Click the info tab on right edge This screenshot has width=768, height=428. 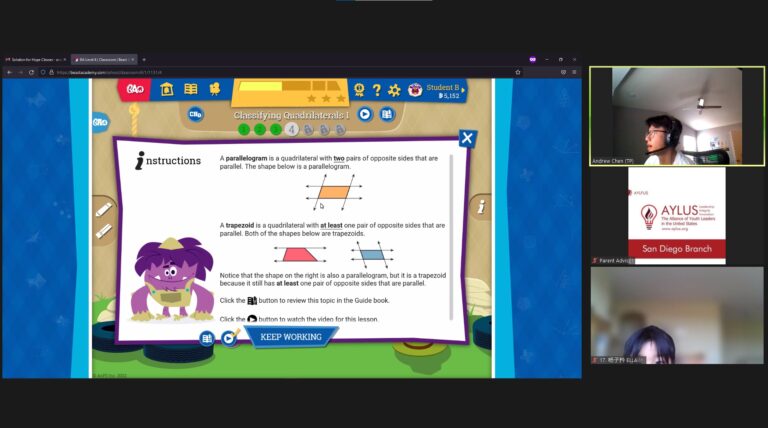pos(481,207)
